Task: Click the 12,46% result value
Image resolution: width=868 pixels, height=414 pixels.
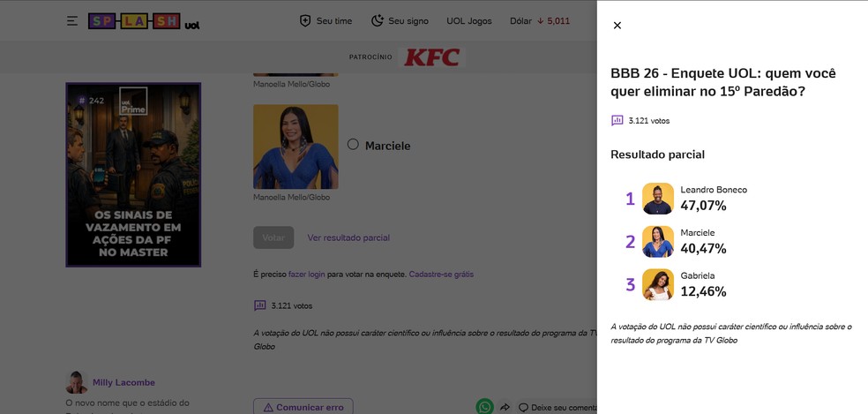Action: (x=703, y=291)
